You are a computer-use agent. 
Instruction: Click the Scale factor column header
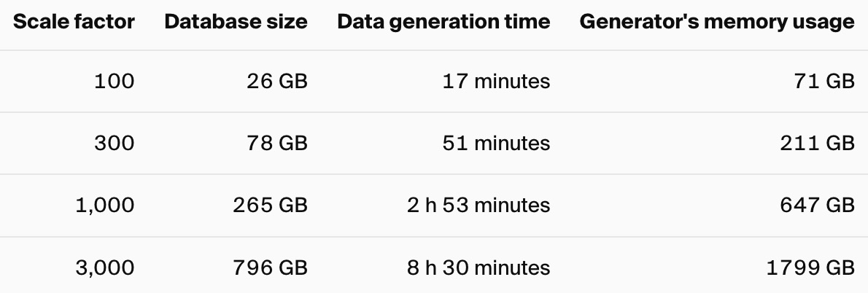[x=74, y=22]
